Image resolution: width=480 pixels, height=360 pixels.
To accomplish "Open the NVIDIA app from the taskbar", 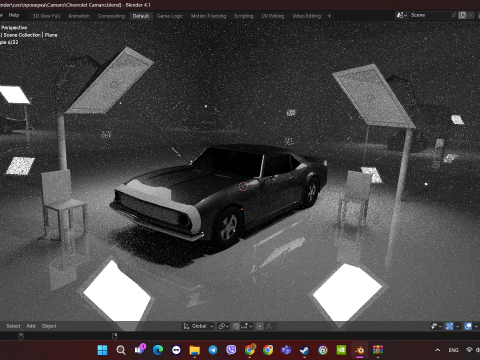I will pos(341,350).
